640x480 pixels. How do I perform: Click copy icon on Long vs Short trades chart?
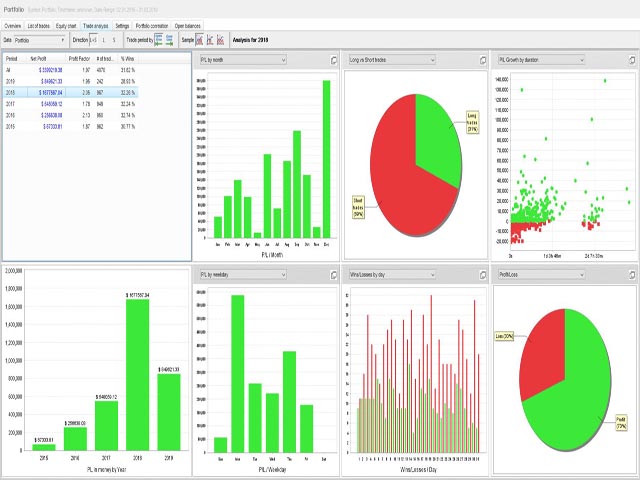482,60
